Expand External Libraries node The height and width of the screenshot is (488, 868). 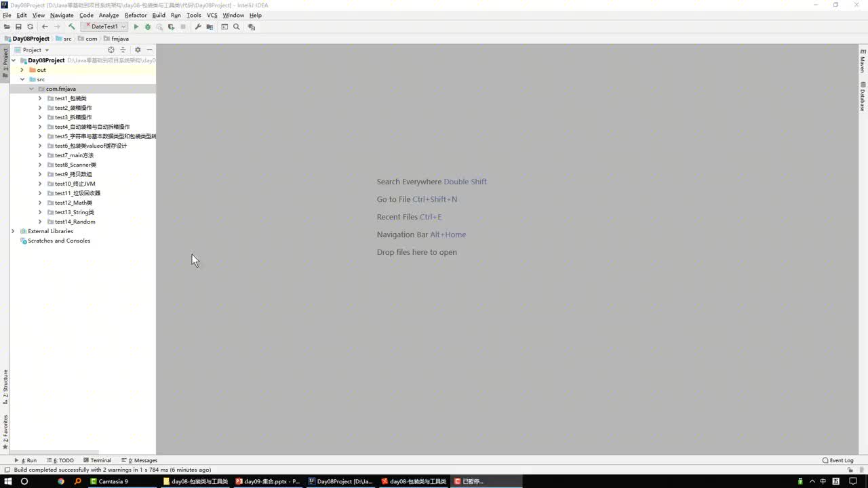click(13, 231)
